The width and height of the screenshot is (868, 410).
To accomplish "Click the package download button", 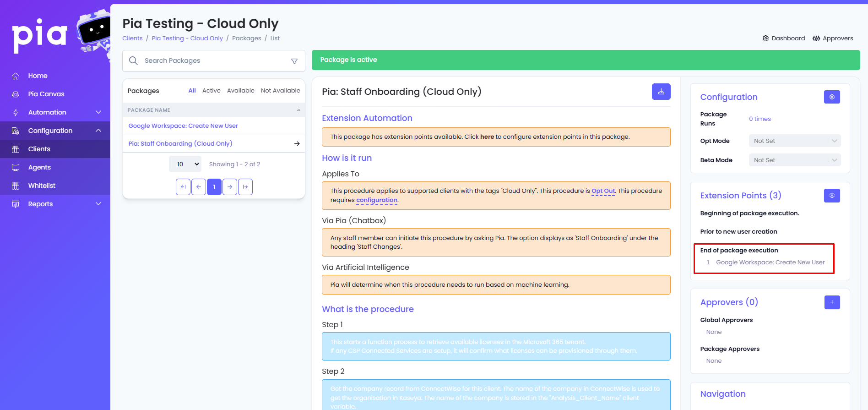I will [x=661, y=92].
